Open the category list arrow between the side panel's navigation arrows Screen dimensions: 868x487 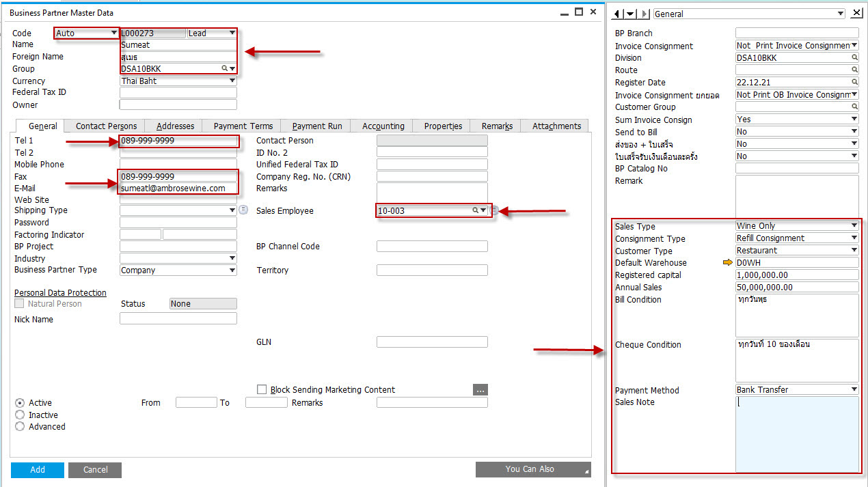click(631, 14)
